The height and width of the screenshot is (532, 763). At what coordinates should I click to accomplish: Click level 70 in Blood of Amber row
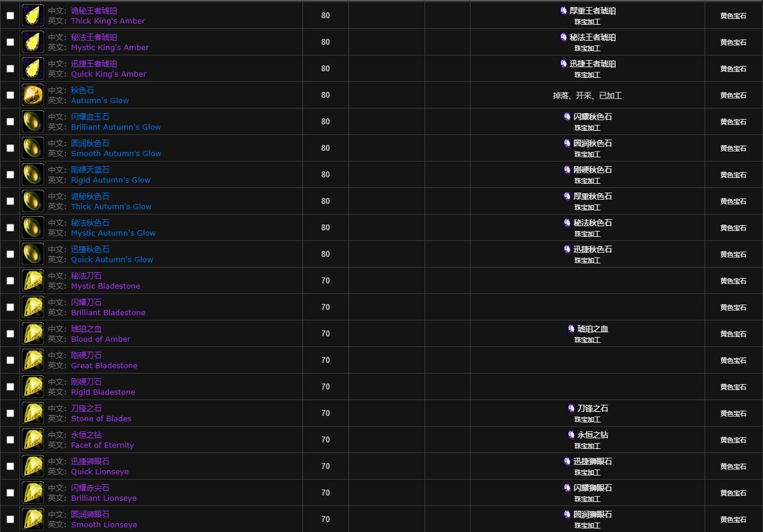pyautogui.click(x=325, y=333)
